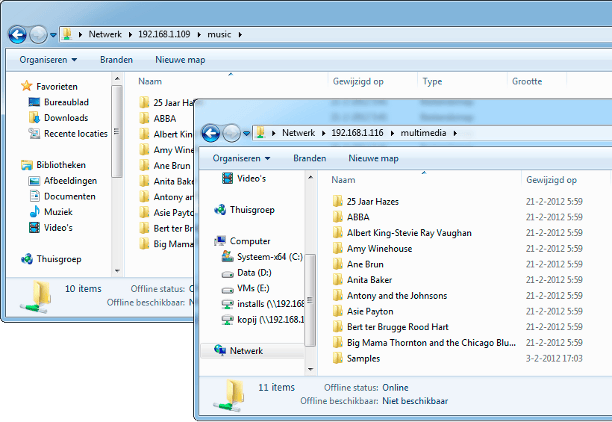Sort by Gewijzigd op in music window
This screenshot has height=422, width=612.
click(x=358, y=81)
